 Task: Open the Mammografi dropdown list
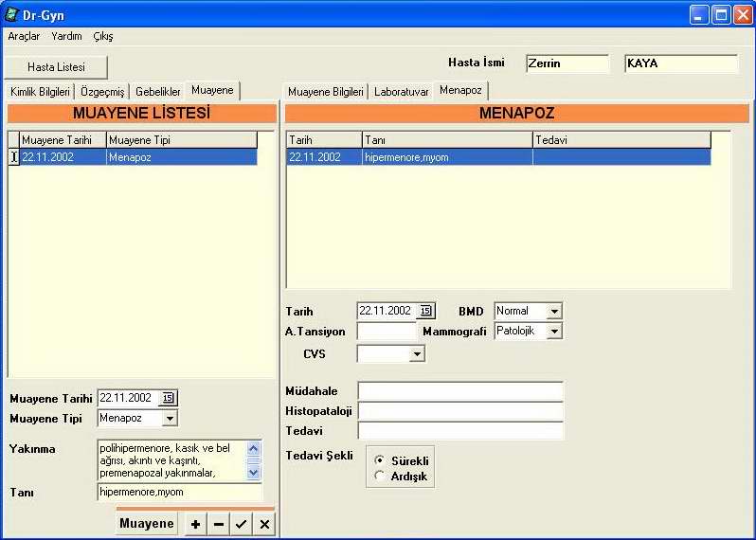coord(554,331)
